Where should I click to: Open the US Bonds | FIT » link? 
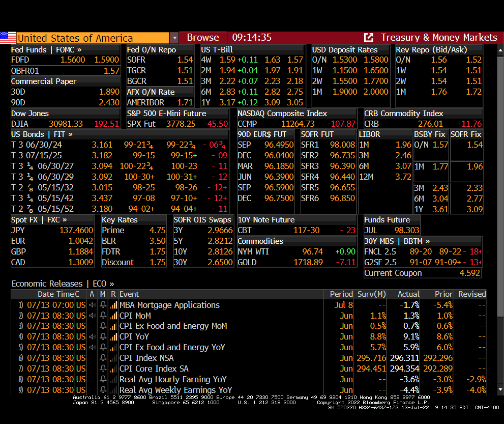(42, 134)
